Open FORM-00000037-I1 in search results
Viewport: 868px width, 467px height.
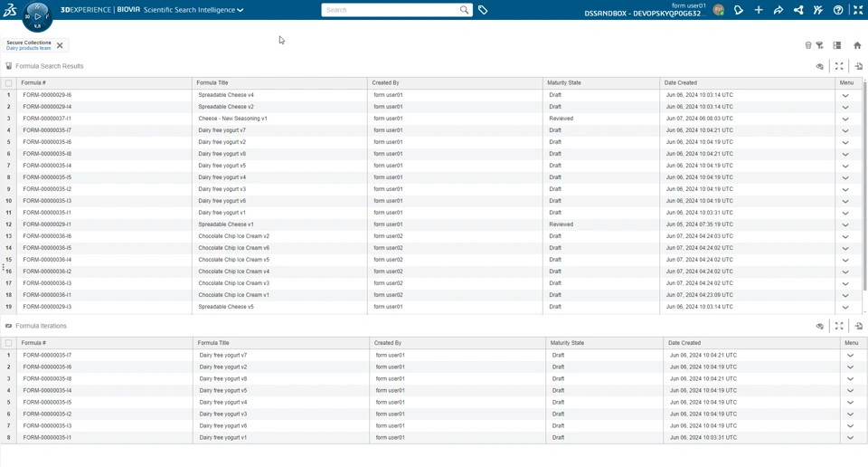click(x=47, y=119)
